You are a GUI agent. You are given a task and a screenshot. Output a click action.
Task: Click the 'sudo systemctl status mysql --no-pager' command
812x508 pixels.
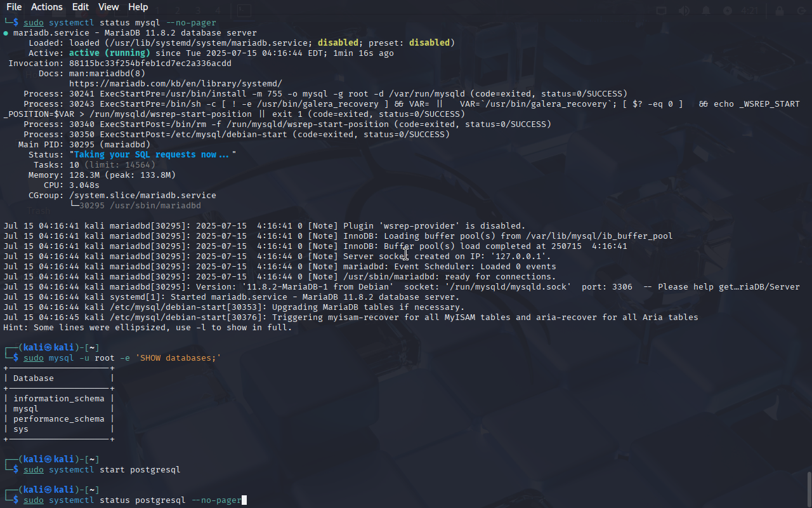120,23
